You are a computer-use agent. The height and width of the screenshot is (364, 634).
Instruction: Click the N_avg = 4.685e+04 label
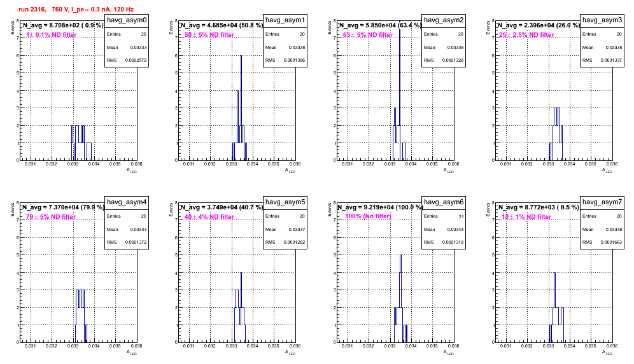point(222,25)
